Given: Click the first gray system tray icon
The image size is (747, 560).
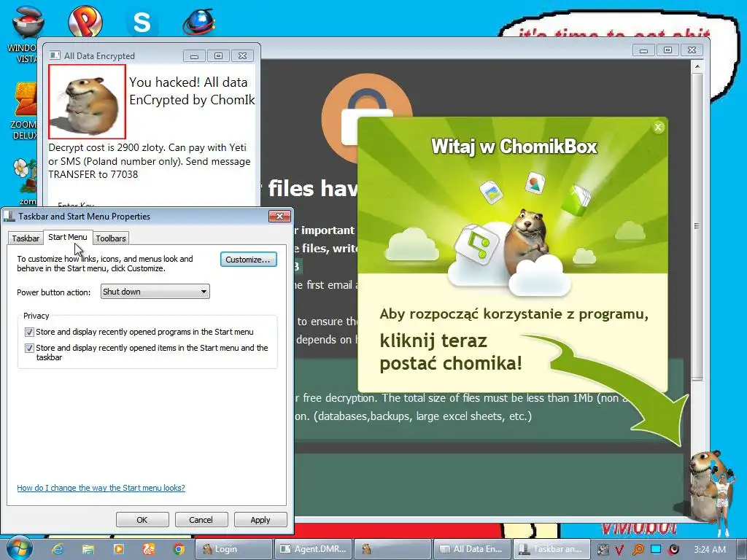Looking at the screenshot, I should click(x=603, y=550).
